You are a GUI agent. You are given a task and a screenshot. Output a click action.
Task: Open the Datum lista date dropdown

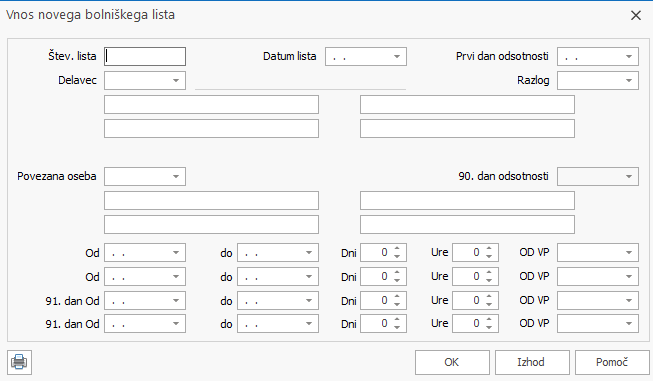[x=397, y=57]
